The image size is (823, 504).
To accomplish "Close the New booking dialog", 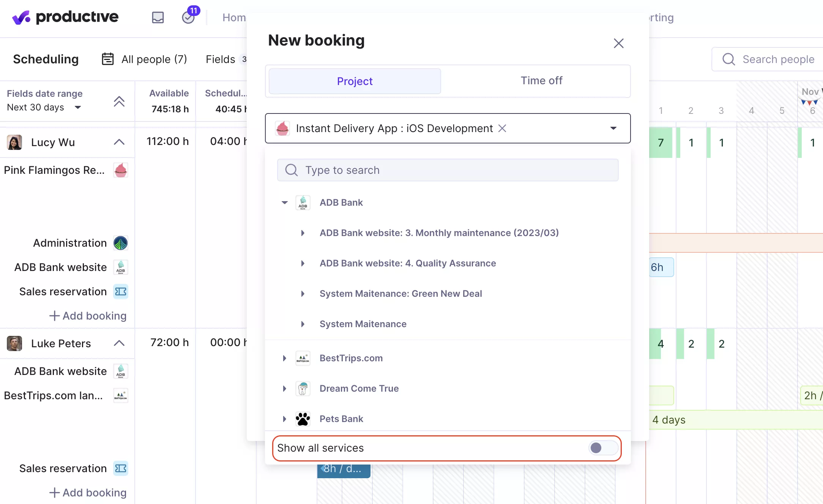I will 619,43.
